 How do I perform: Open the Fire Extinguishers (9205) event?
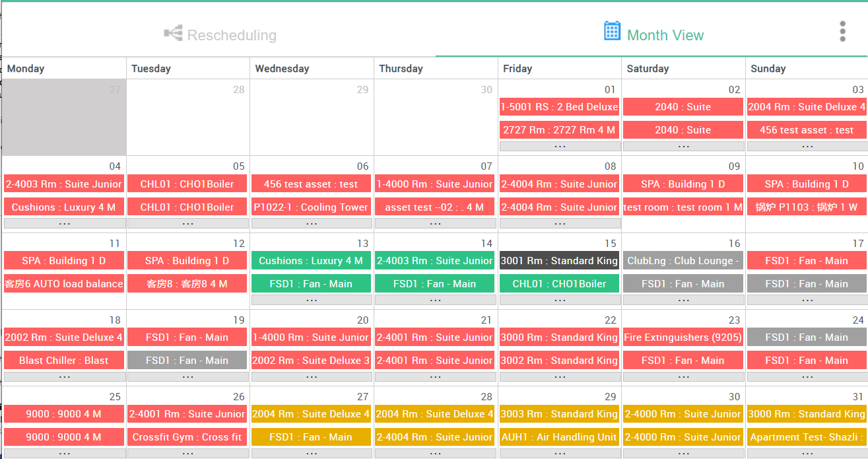pyautogui.click(x=683, y=337)
